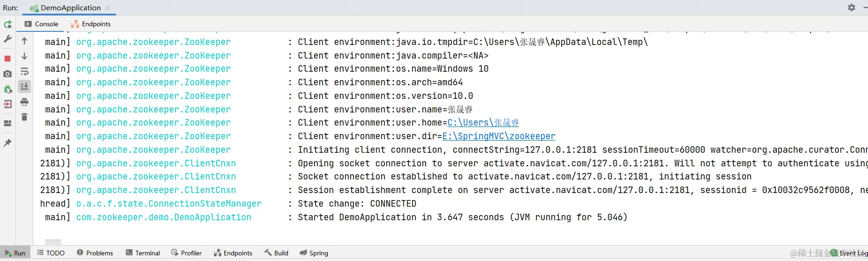Click the wrench icon to edit the run configuration

pyautogui.click(x=8, y=39)
